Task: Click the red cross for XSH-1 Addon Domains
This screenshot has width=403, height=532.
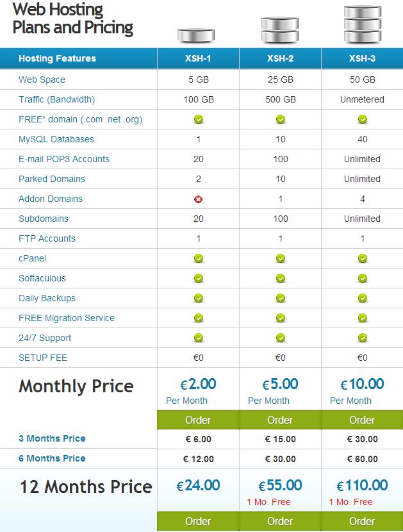Action: pos(198,199)
